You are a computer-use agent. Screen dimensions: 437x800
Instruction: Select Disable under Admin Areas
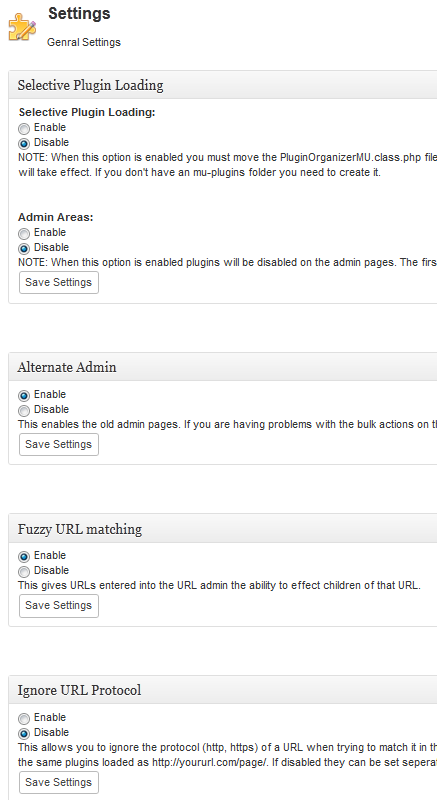point(24,248)
